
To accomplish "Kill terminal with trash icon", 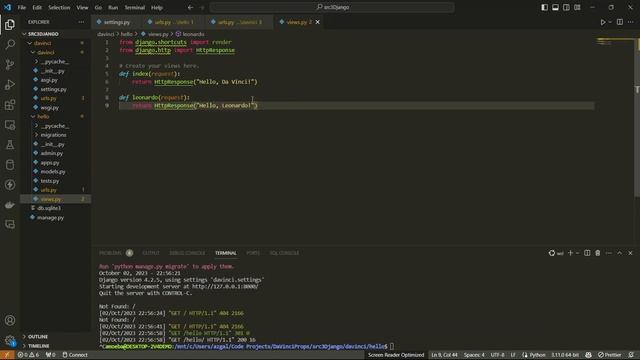I will pos(598,253).
